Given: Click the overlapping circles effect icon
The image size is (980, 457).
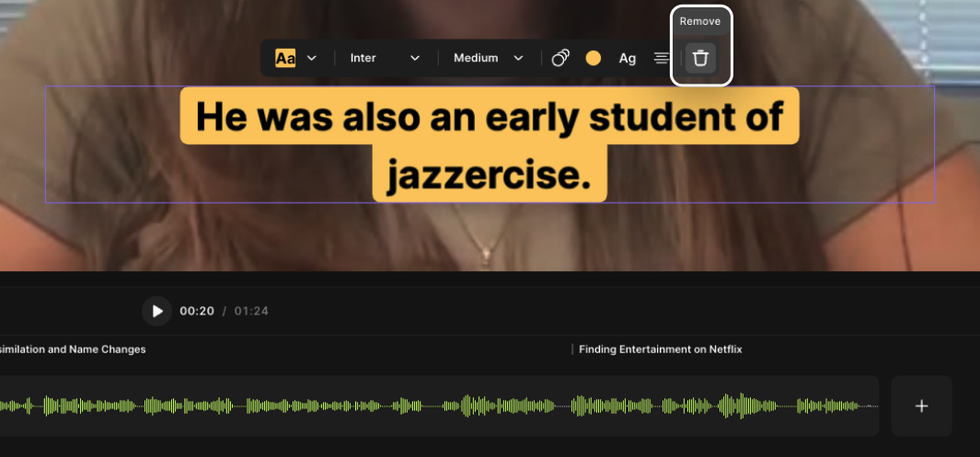Looking at the screenshot, I should click(560, 58).
